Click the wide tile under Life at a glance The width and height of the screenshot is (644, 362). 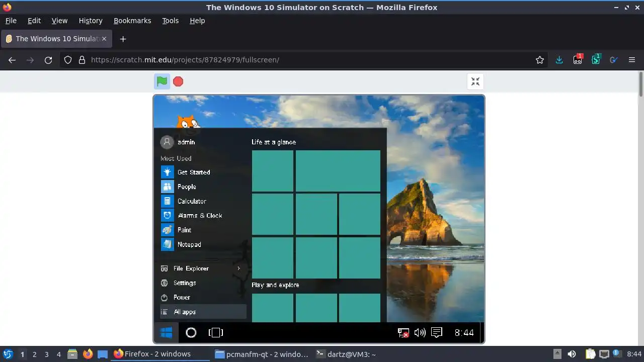338,171
